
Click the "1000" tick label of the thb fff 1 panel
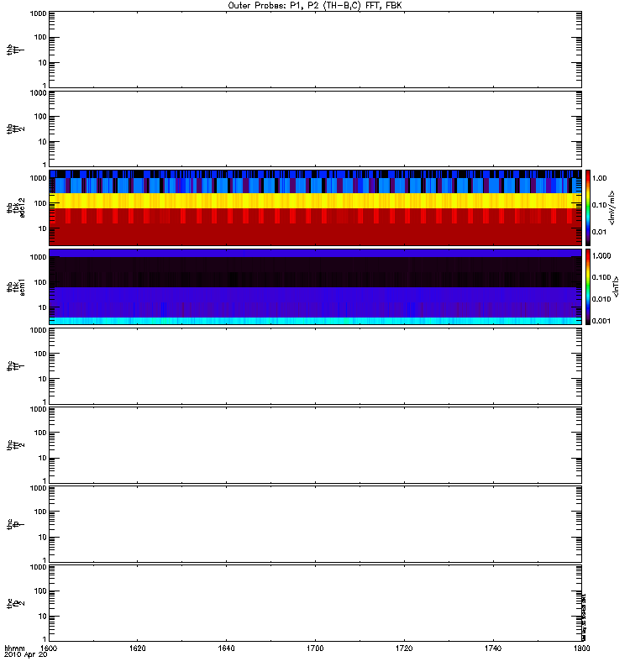tap(38, 13)
